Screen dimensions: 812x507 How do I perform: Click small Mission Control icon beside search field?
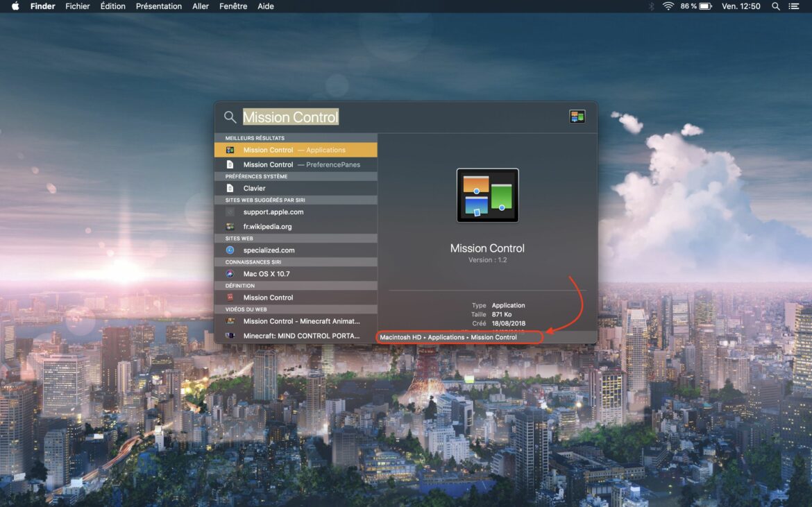click(577, 117)
